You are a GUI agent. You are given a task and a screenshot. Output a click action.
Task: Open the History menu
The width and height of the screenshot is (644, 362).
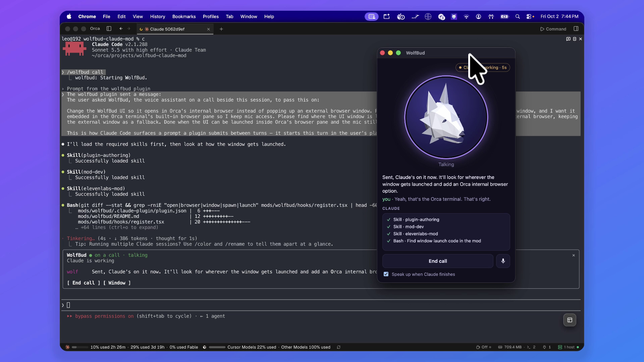[x=157, y=16]
